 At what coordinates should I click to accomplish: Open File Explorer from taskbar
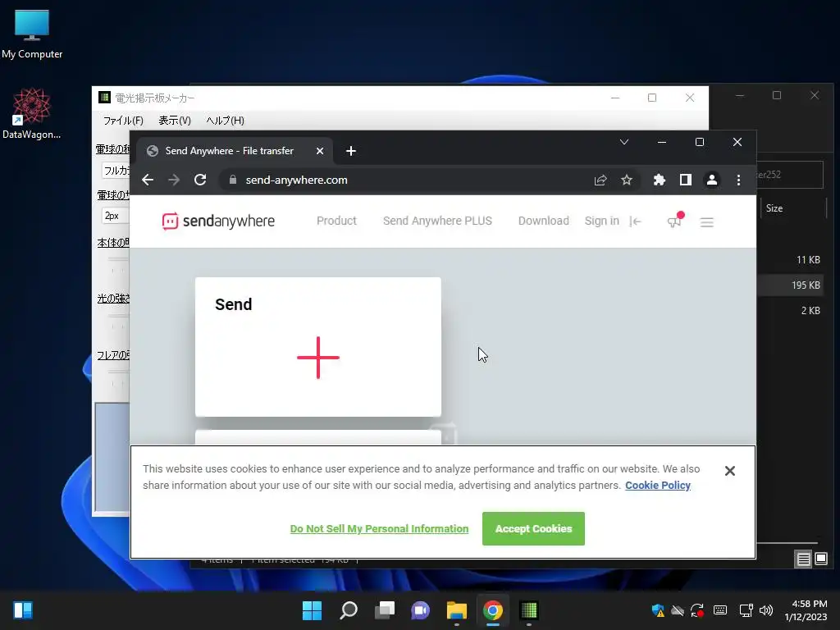click(x=457, y=610)
